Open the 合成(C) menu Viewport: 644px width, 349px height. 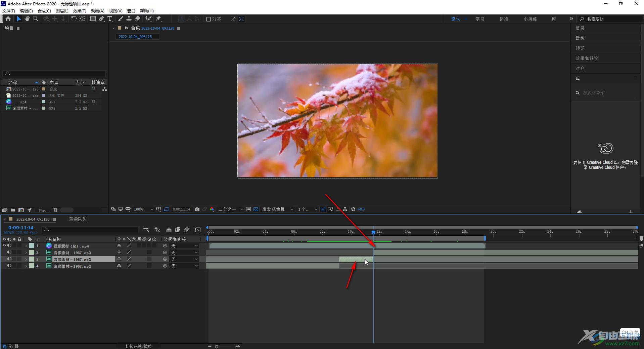[x=44, y=11]
